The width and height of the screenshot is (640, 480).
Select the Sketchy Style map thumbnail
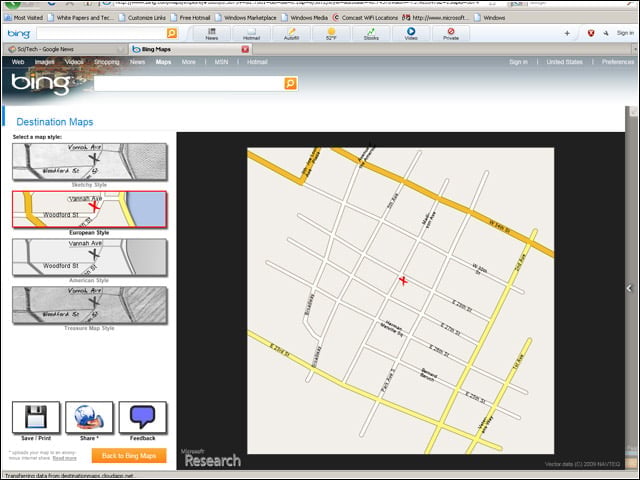pos(89,162)
